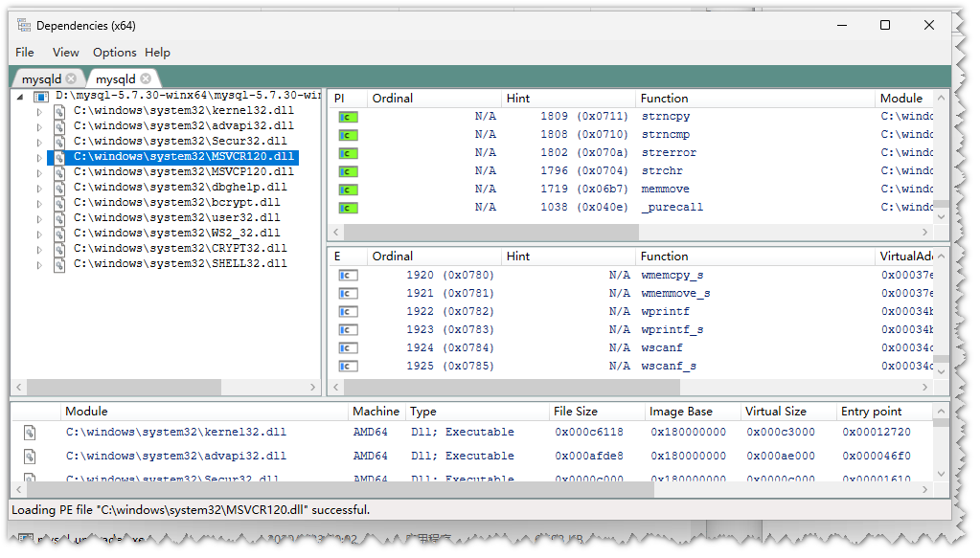Click the kernel32.dll module icon in tree
The height and width of the screenshot is (558, 980).
[59, 111]
